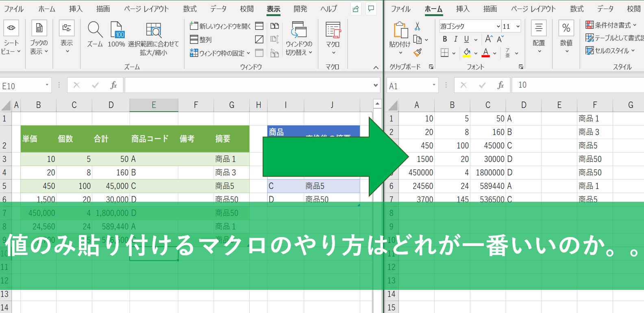Open the font name dropdown showing 游ゴシック
This screenshot has width=644, height=313.
point(470,26)
